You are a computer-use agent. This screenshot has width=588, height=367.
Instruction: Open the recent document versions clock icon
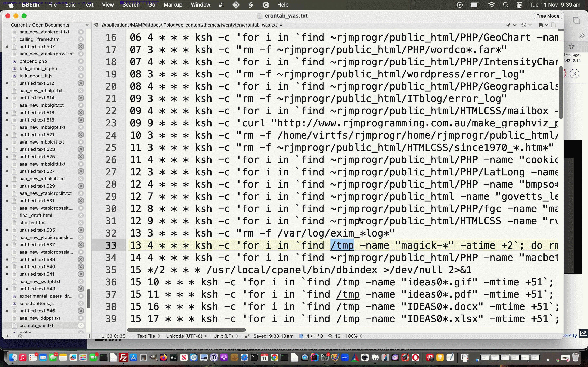tap(524, 25)
